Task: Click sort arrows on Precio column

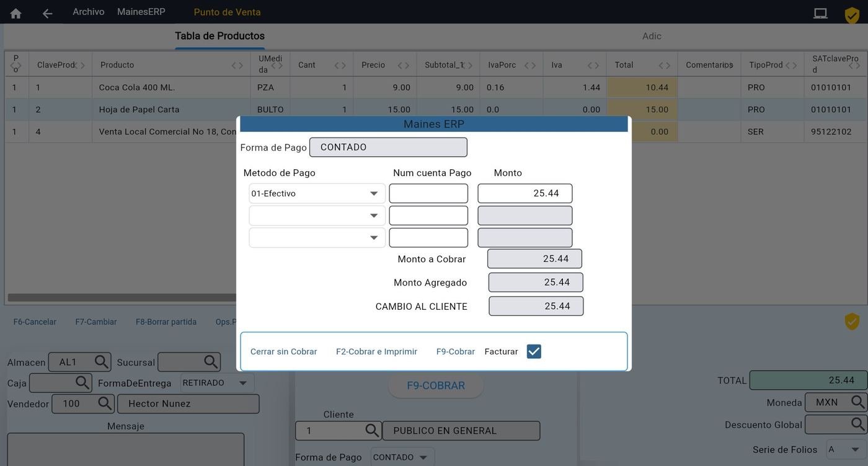Action: coord(403,65)
